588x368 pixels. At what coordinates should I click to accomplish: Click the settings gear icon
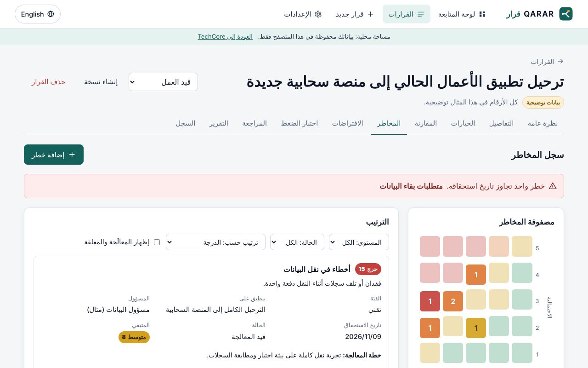click(x=318, y=14)
